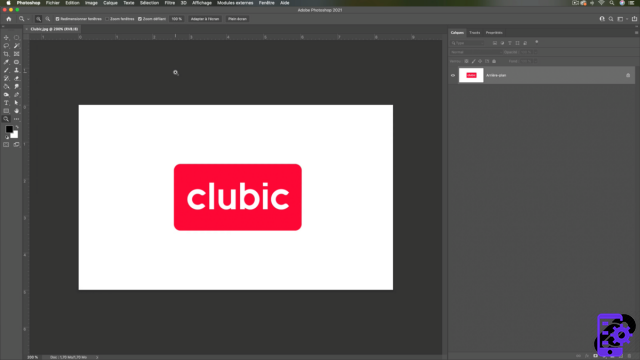The width and height of the screenshot is (640, 360).
Task: Switch to the Tracés tab
Action: [475, 33]
